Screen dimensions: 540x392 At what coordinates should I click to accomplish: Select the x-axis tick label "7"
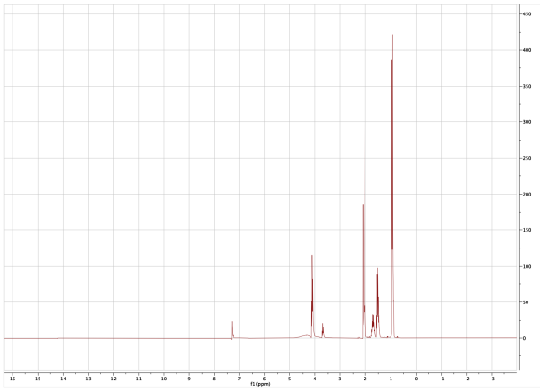pyautogui.click(x=239, y=379)
